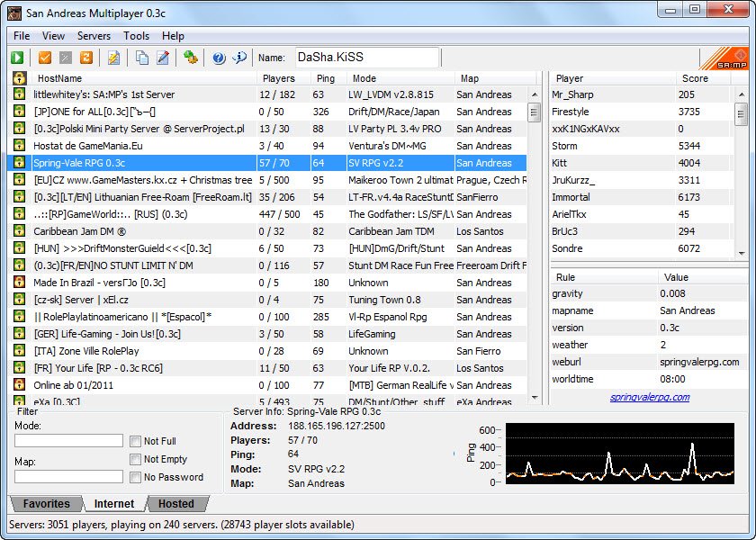Click the lock icon of littlewhitey's server row
The height and width of the screenshot is (540, 756).
19,94
